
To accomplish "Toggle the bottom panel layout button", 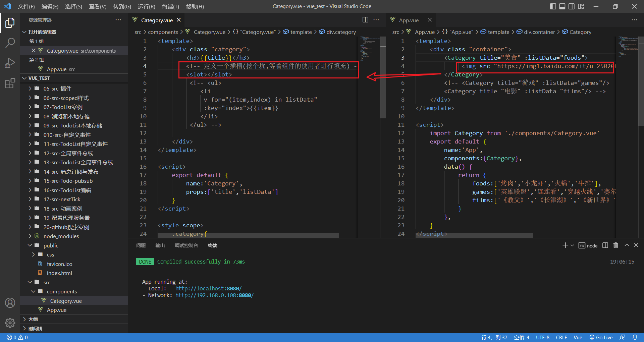I will pos(562,6).
